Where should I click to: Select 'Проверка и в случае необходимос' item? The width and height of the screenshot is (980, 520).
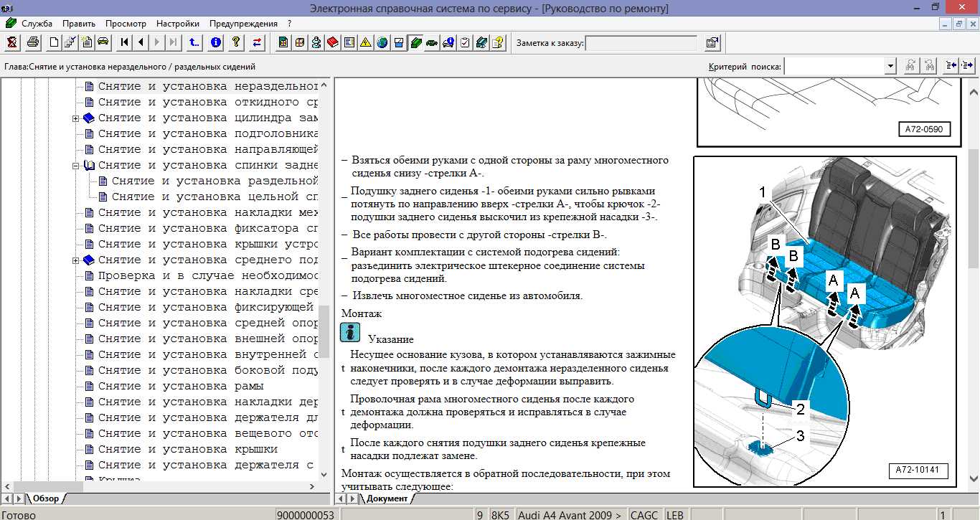tap(207, 276)
